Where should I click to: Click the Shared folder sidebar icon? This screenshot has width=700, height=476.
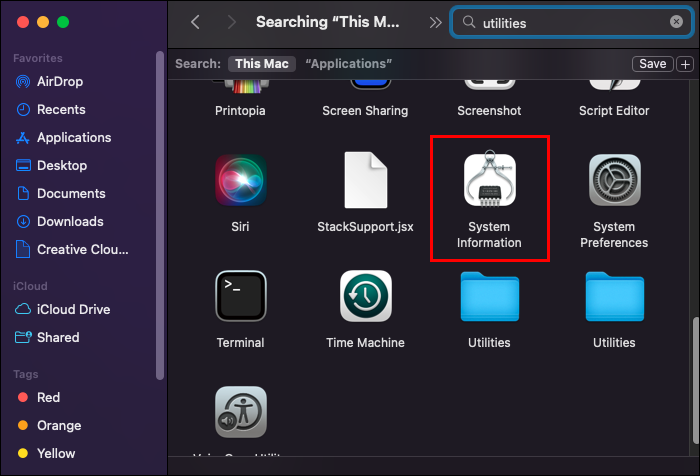pyautogui.click(x=23, y=337)
